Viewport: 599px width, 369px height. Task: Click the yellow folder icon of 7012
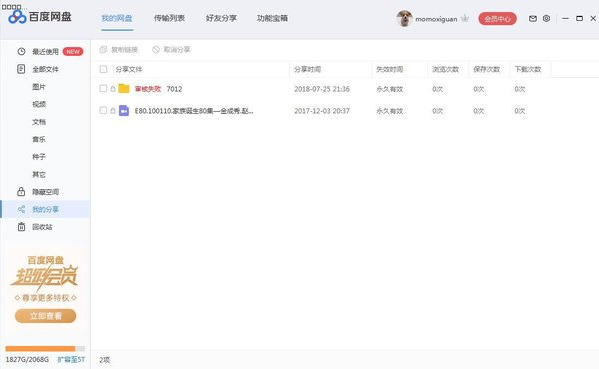pos(124,89)
